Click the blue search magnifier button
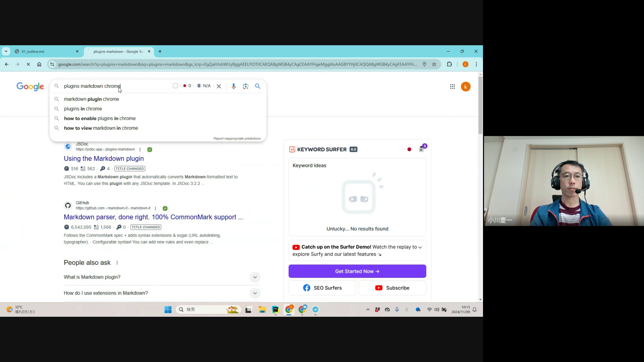The image size is (644, 362). [x=258, y=86]
